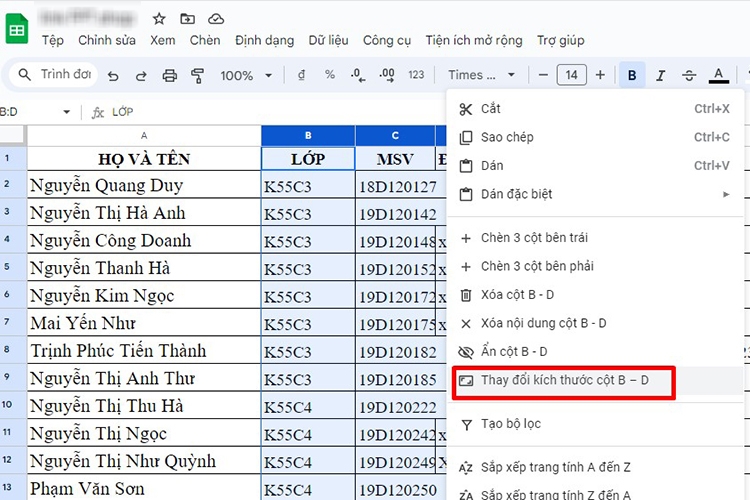
Task: Open the Chỉnh sửa menu
Action: click(x=107, y=40)
